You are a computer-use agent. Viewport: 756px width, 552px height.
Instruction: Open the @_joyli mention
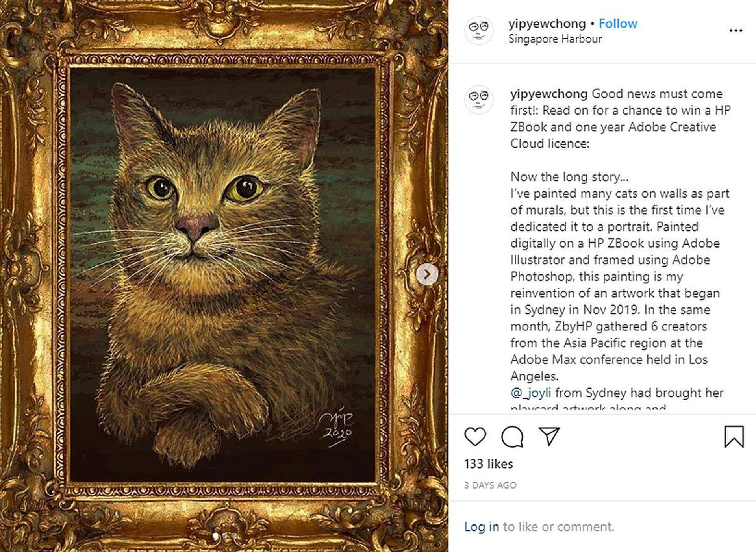[530, 393]
